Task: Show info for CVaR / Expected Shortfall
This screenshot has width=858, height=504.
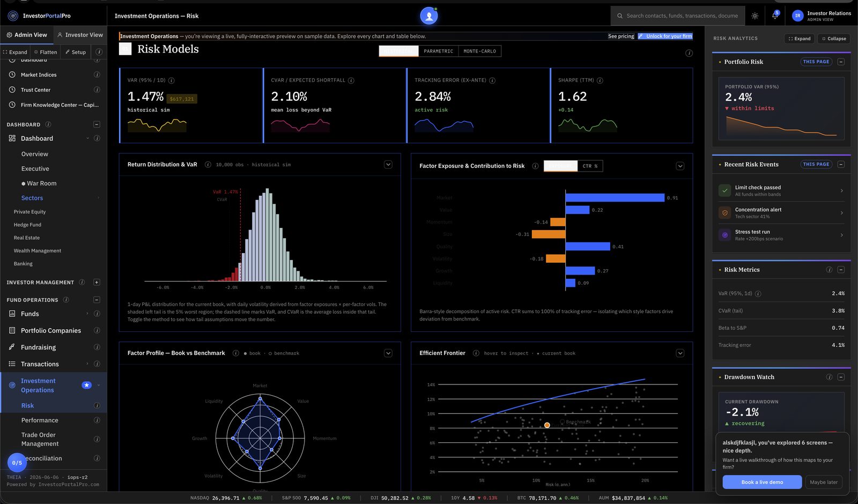Action: [351, 80]
